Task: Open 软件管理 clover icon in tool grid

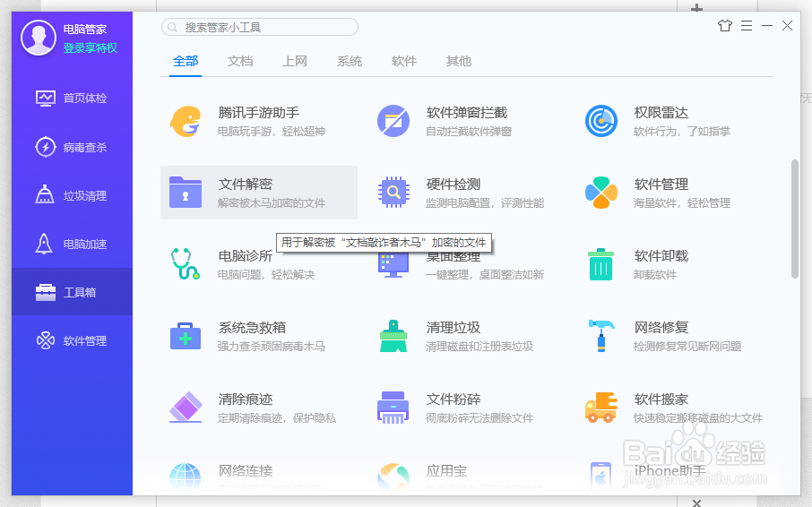Action: (601, 193)
